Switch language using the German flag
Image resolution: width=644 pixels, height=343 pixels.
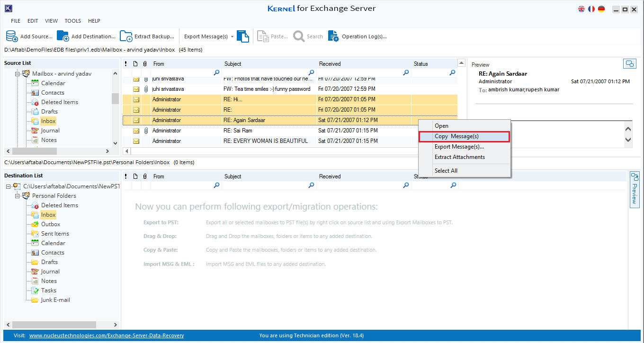tap(601, 9)
